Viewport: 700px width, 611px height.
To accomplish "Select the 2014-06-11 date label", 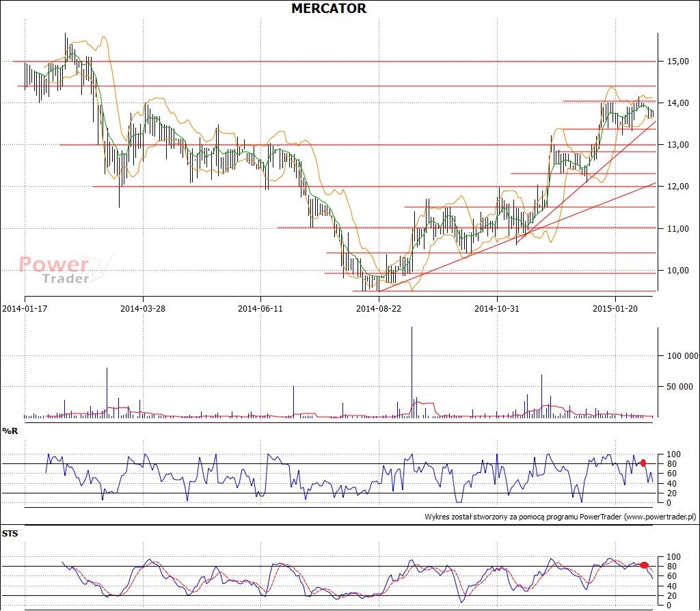I will pyautogui.click(x=260, y=308).
